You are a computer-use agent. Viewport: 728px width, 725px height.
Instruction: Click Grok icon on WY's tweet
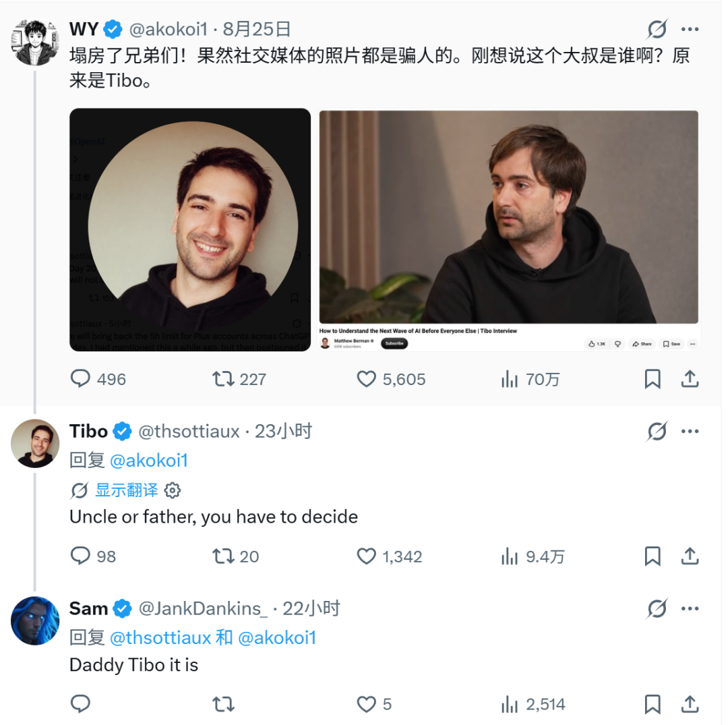click(657, 29)
